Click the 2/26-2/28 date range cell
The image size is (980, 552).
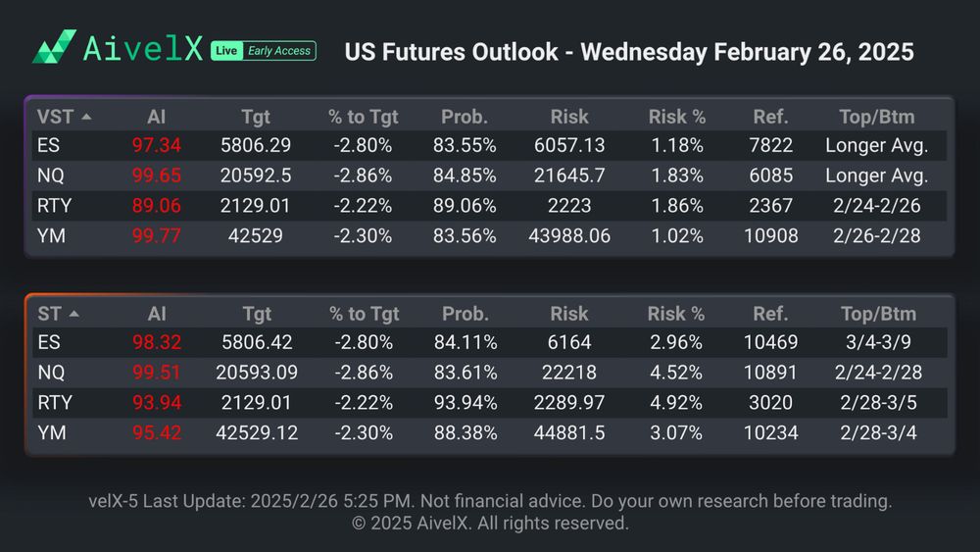(876, 235)
